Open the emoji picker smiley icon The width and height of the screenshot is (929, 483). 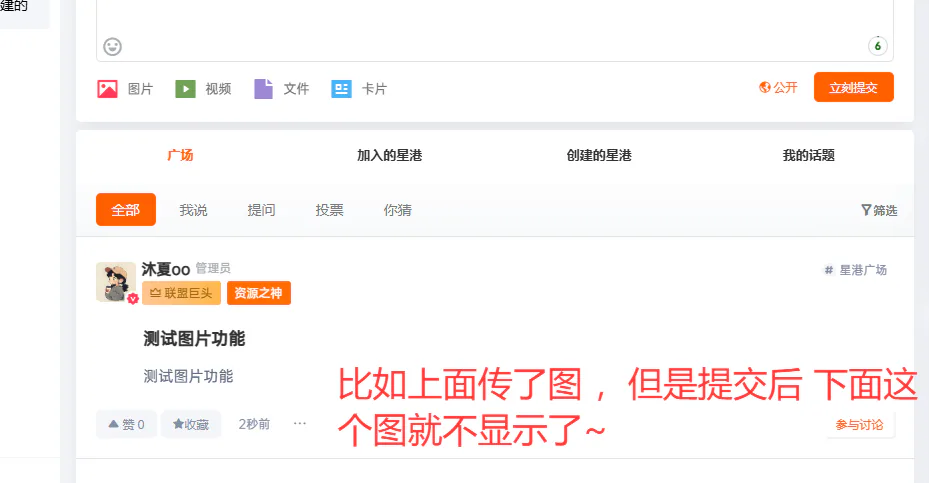pos(113,46)
